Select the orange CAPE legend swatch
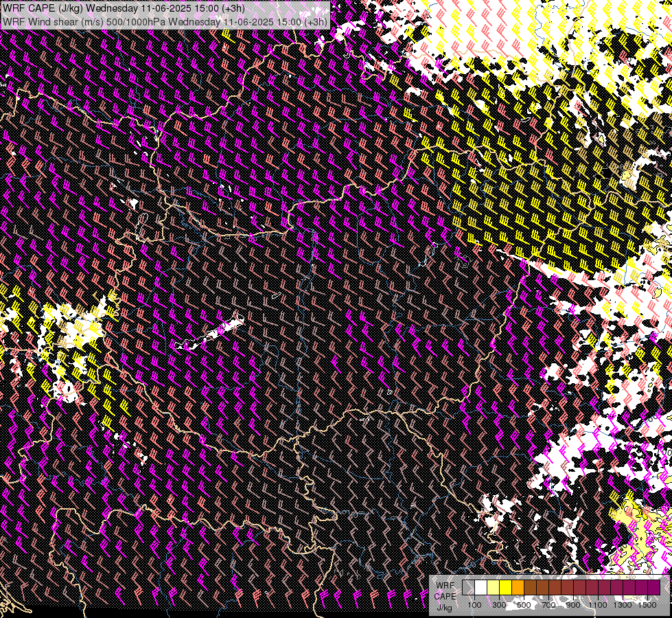 tap(518, 587)
